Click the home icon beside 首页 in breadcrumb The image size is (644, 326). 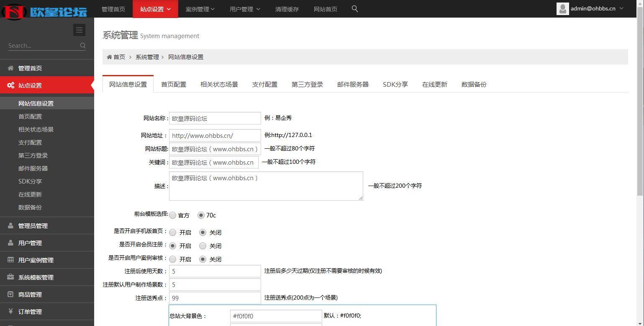click(x=109, y=57)
